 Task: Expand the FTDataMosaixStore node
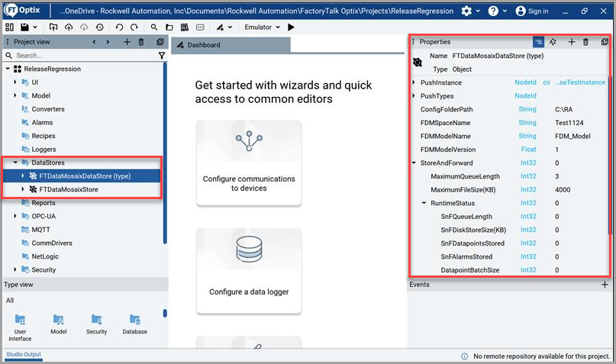point(22,189)
